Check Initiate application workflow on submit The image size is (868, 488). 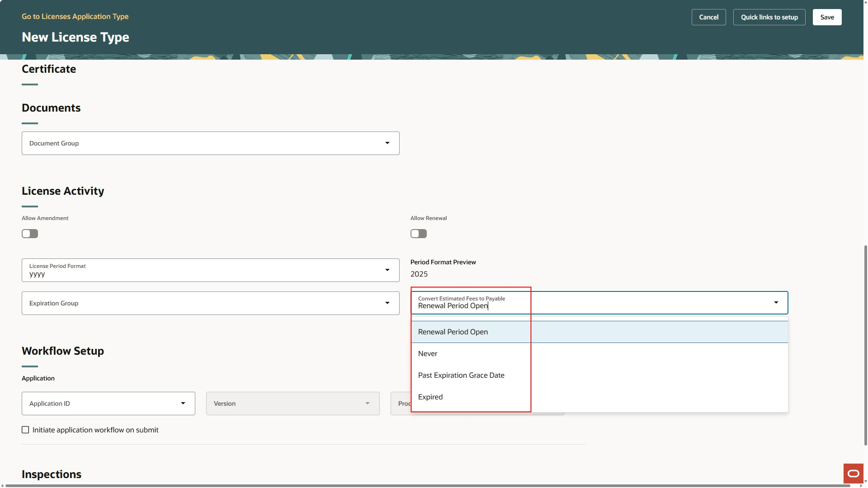click(x=25, y=430)
